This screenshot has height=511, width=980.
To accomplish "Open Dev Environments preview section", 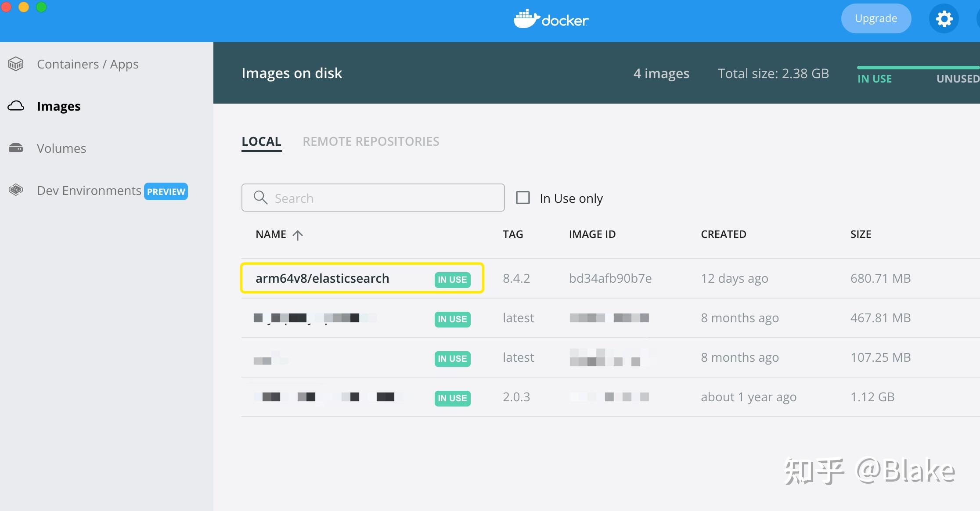I will click(89, 190).
